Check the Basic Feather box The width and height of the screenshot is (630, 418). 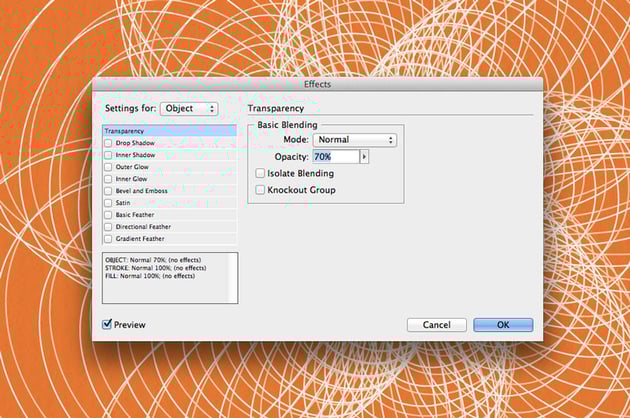tap(108, 215)
